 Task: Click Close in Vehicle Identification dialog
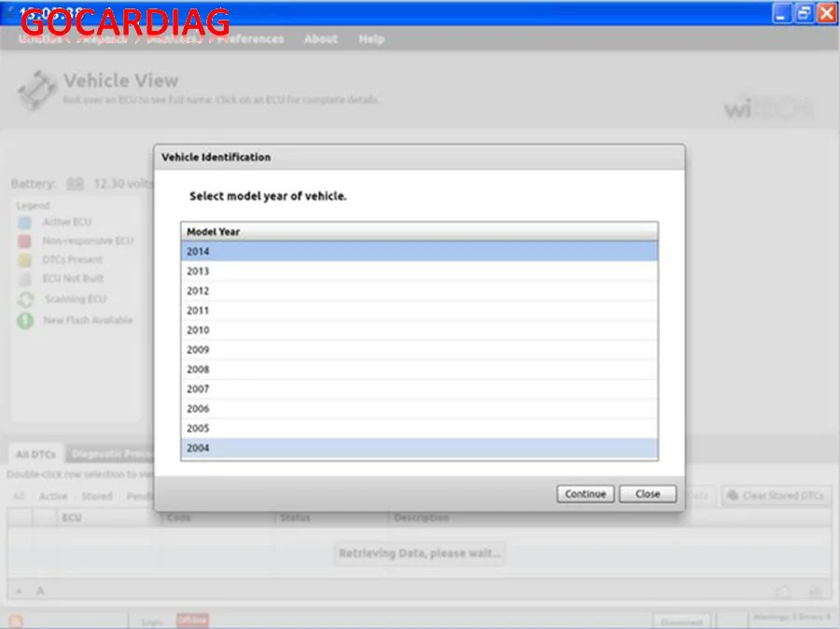tap(648, 494)
